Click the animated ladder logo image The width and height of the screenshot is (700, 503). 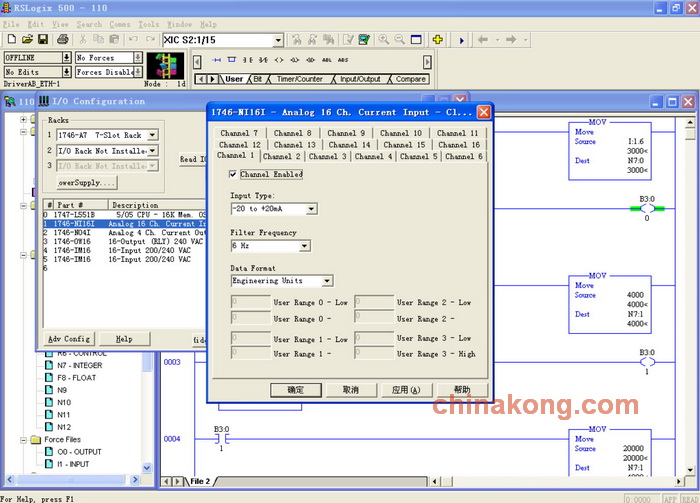click(165, 66)
